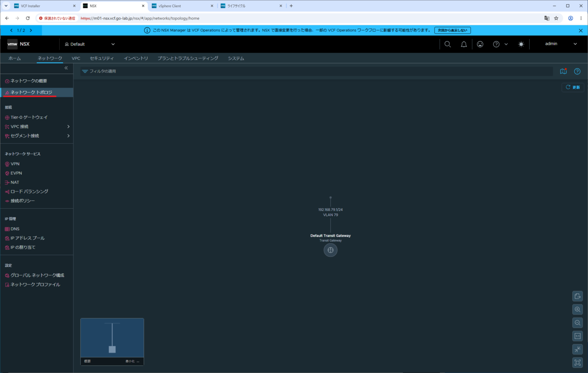This screenshot has width=588, height=373.
Task: Click the browser translate page icon
Action: tap(546, 18)
